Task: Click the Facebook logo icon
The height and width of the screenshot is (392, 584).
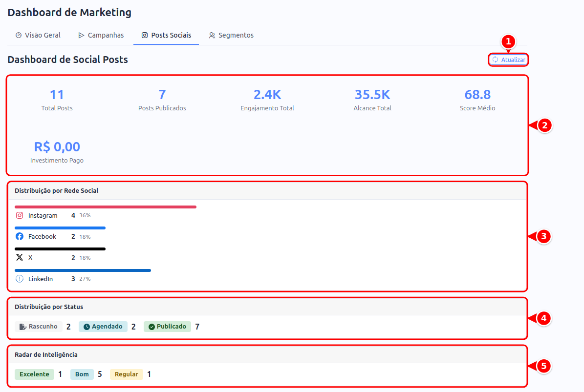Action: tap(20, 237)
